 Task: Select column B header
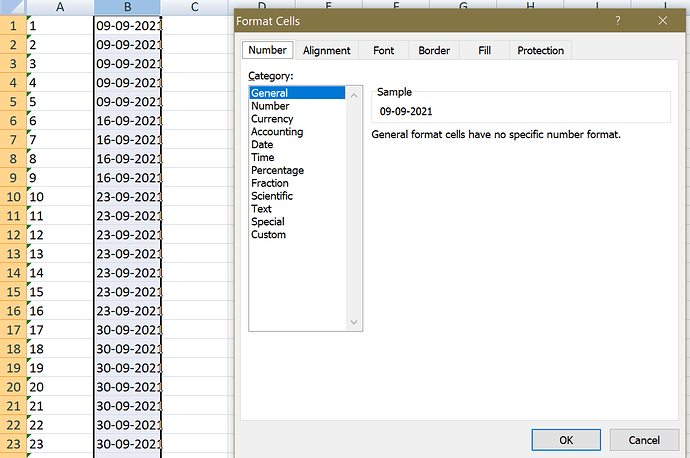127,7
